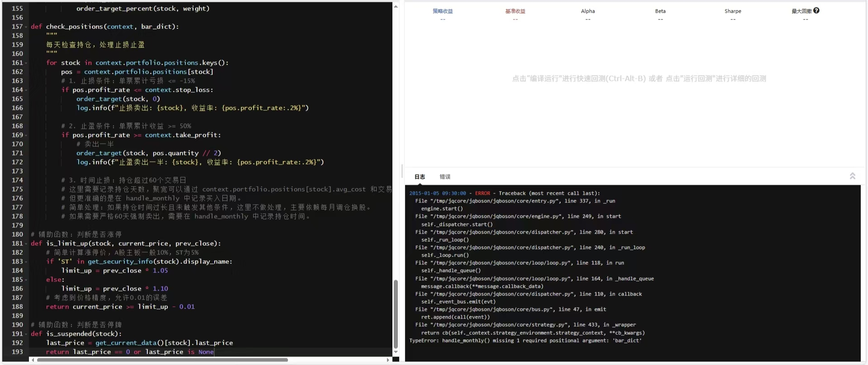The height and width of the screenshot is (365, 868).
Task: Fold the is_suspended function at line 191
Action: [x=26, y=334]
